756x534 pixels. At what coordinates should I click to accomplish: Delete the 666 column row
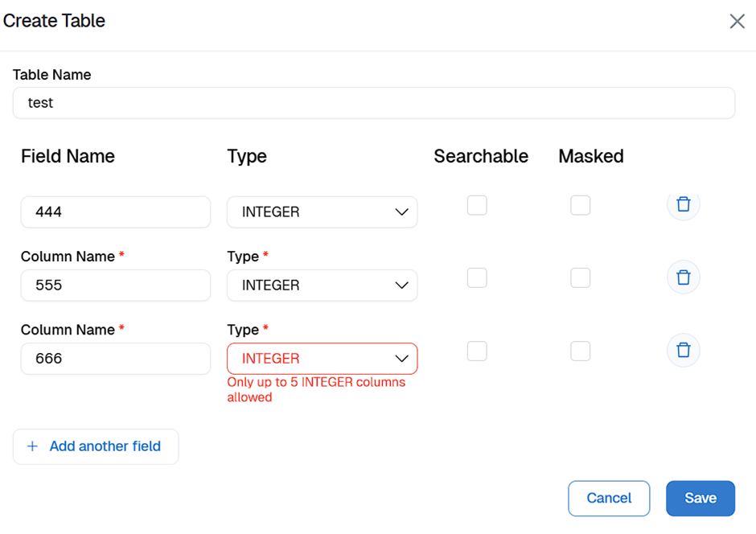683,351
